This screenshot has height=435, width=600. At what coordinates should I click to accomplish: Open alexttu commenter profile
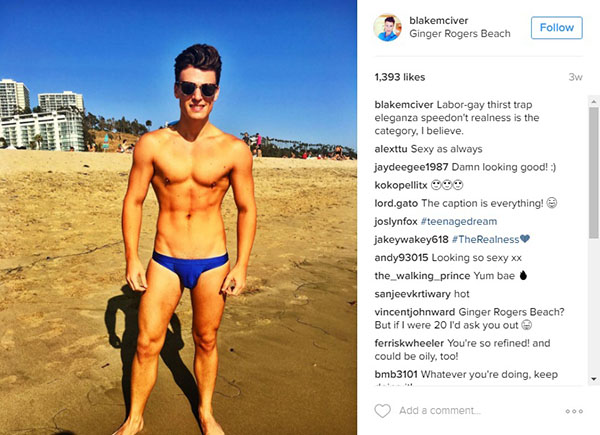[x=391, y=149]
